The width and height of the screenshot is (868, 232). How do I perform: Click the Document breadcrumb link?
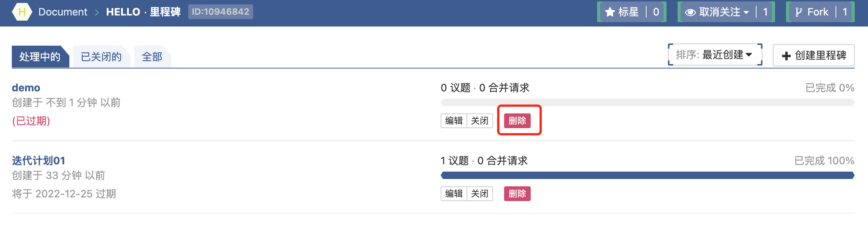pos(63,12)
